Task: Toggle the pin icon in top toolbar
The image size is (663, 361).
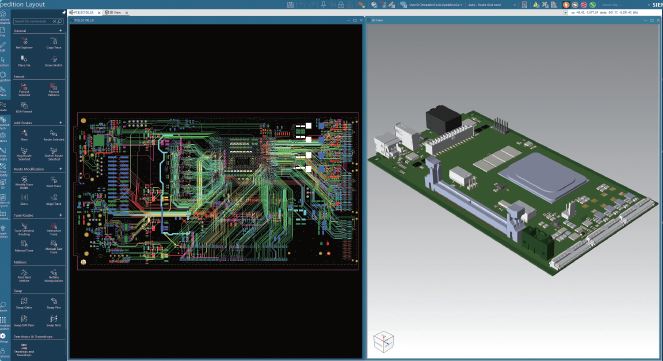Action: tap(323, 4)
